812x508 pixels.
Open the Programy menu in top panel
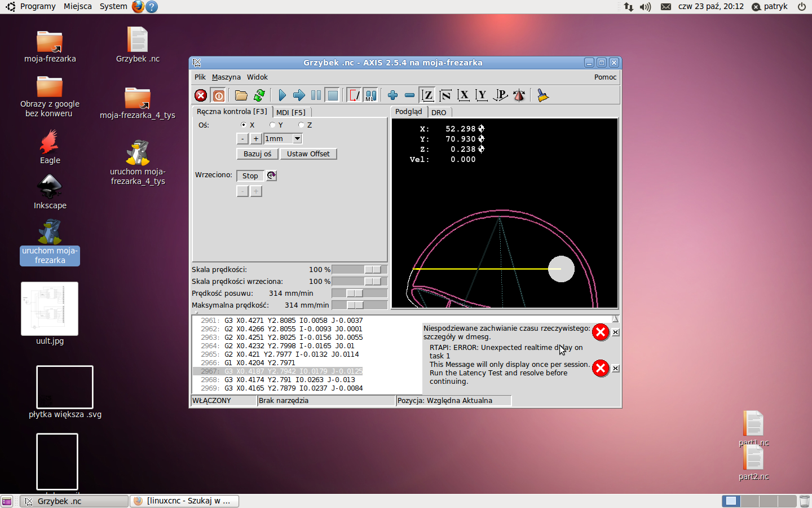coord(38,6)
